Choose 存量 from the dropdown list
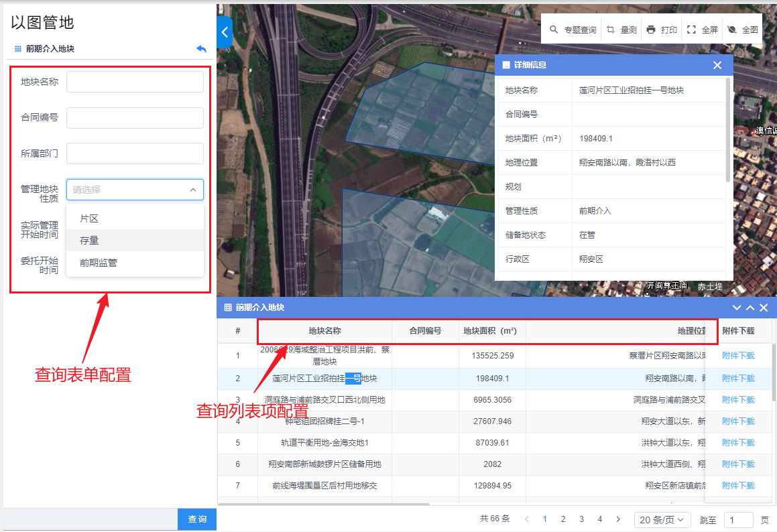 [x=89, y=241]
